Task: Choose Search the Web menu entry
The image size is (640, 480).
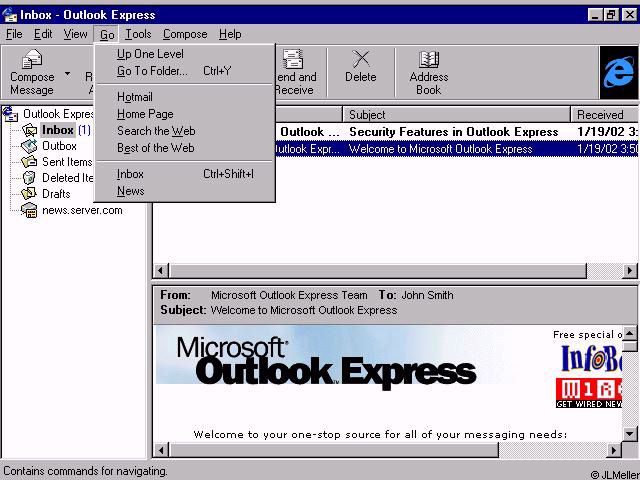Action: (x=185, y=131)
